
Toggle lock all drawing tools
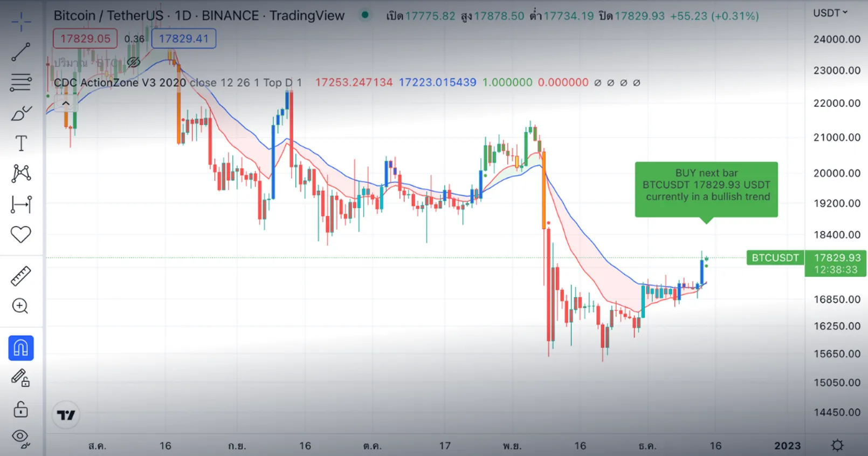point(20,410)
